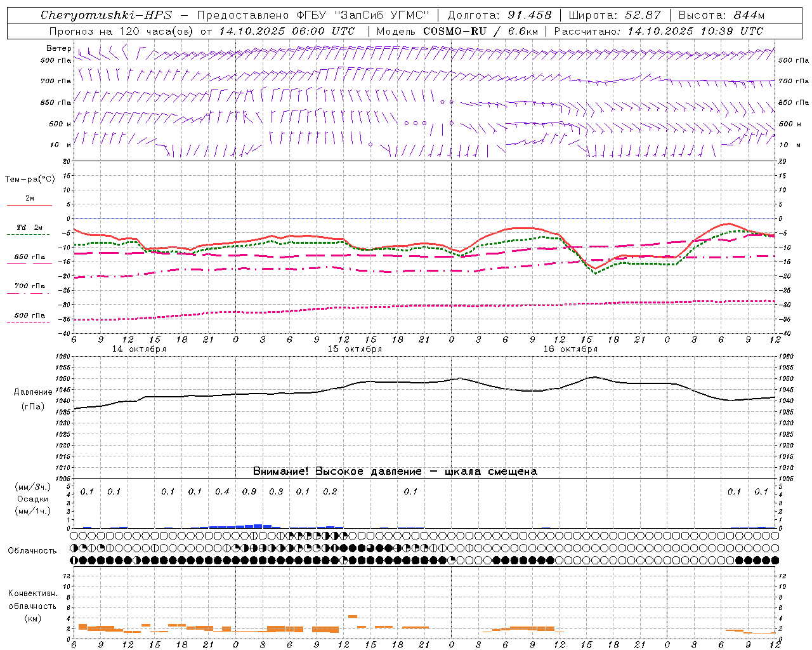
Task: Click the Осадки precipitation label
Action: pyautogui.click(x=33, y=499)
